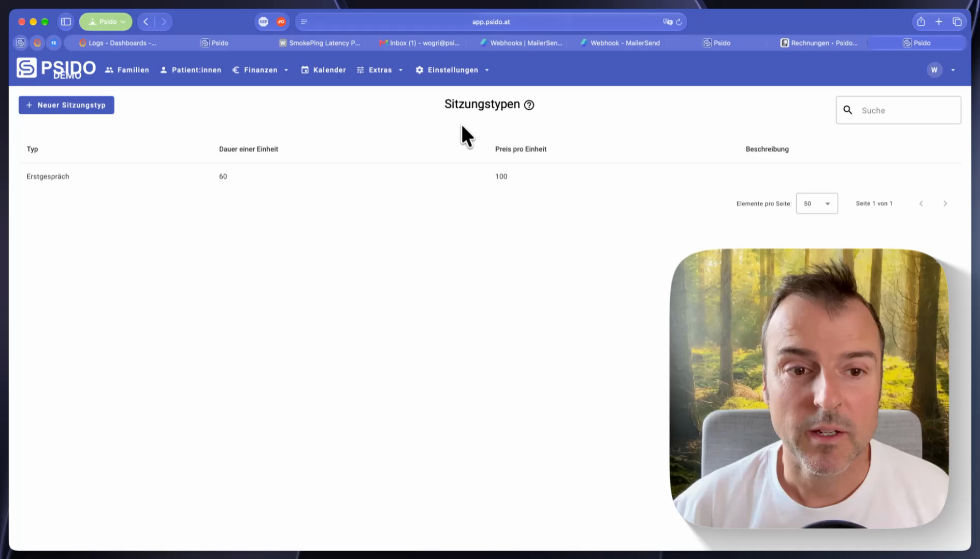
Task: Toggle the Safari sidebar panel icon
Action: (x=66, y=22)
